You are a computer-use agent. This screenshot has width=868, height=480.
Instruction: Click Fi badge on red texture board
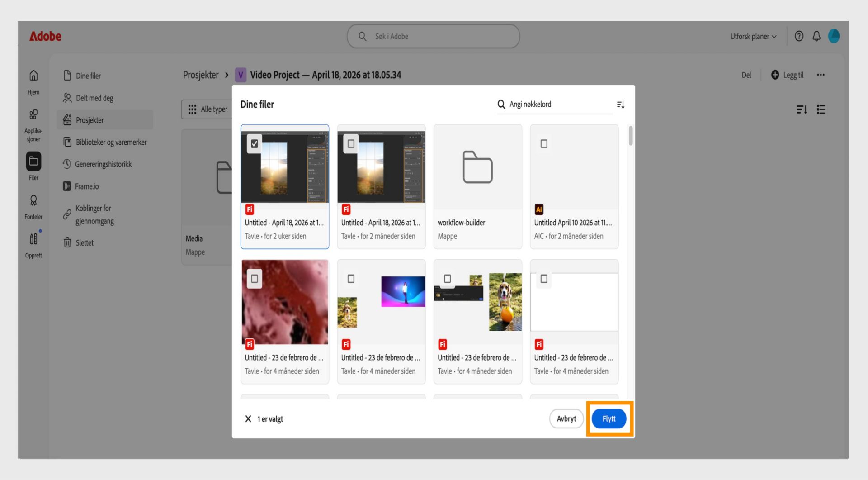250,344
